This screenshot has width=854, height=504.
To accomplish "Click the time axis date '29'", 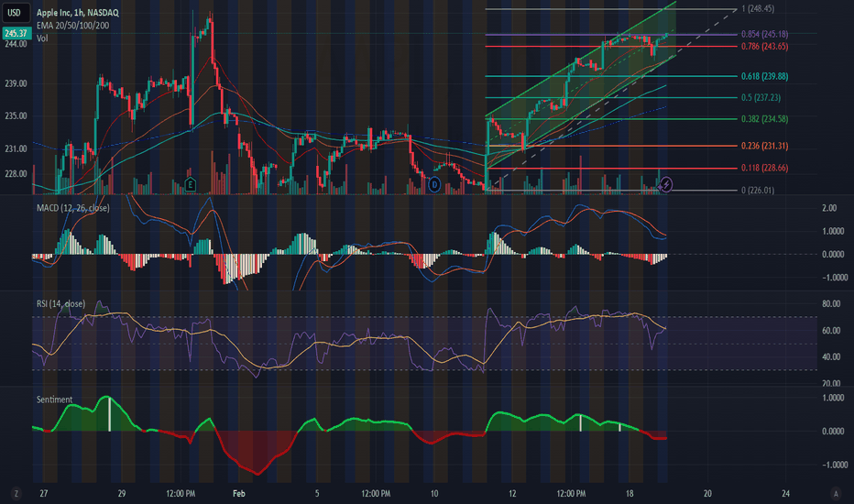I will [122, 494].
